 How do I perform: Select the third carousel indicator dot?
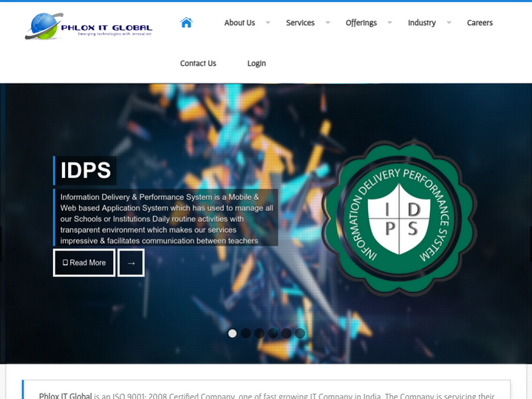259,333
